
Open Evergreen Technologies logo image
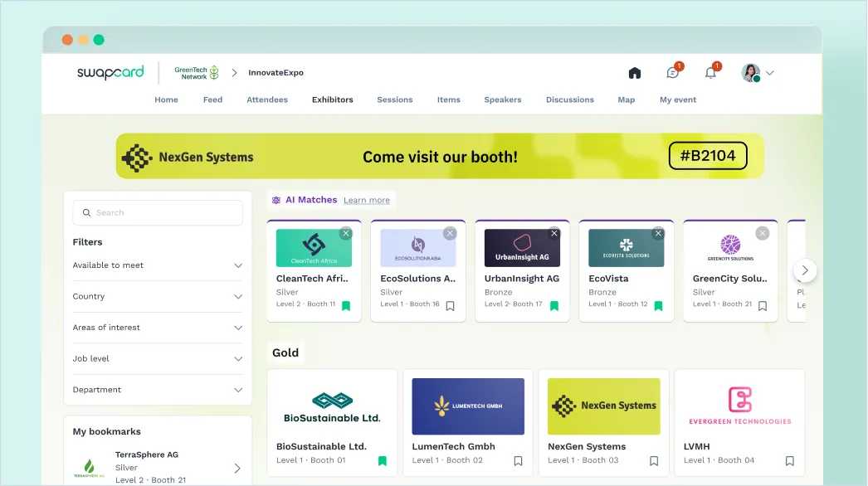click(x=739, y=406)
